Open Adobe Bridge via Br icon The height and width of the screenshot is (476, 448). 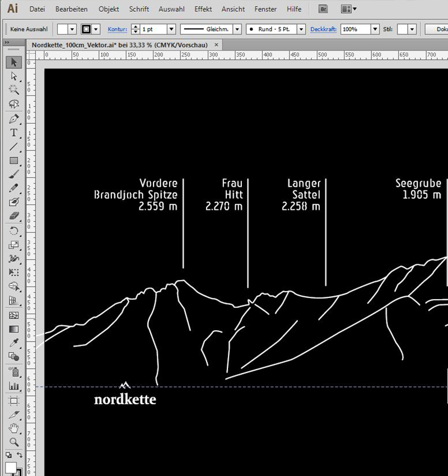tap(323, 9)
